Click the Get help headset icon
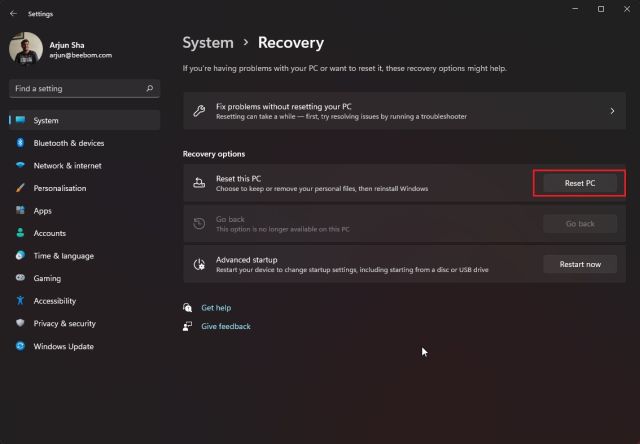 pos(187,308)
